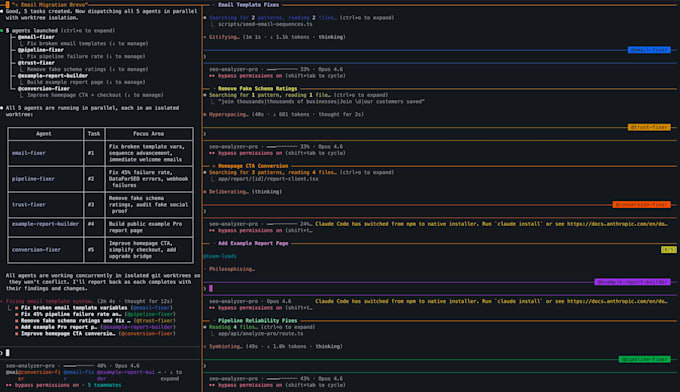Click the green @pipeline-fixer pane label
This screenshot has width=680, height=392.
[645, 359]
